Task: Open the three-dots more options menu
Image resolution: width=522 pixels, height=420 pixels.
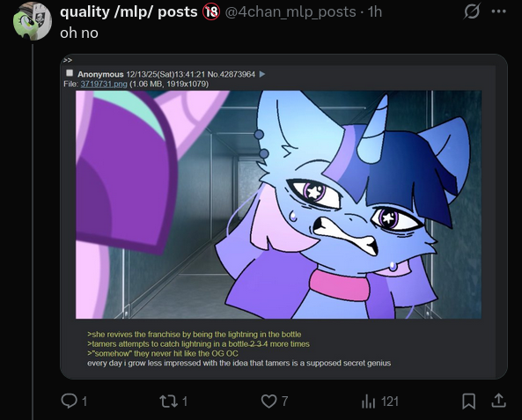Action: tap(499, 11)
